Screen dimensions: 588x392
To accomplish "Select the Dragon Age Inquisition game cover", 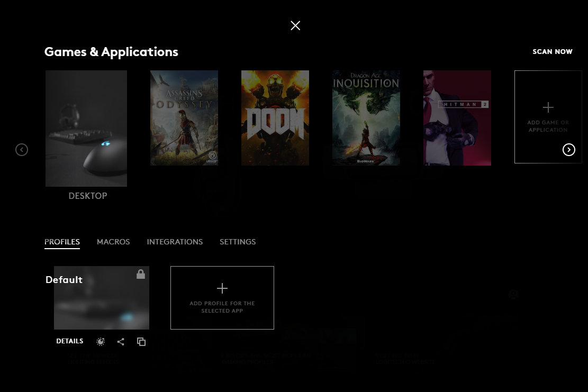I will pyautogui.click(x=366, y=117).
